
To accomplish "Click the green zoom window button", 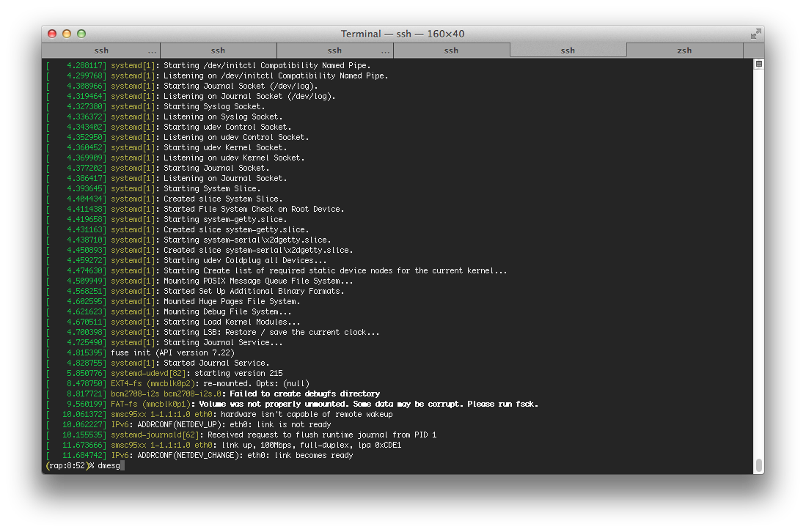I will [x=81, y=34].
